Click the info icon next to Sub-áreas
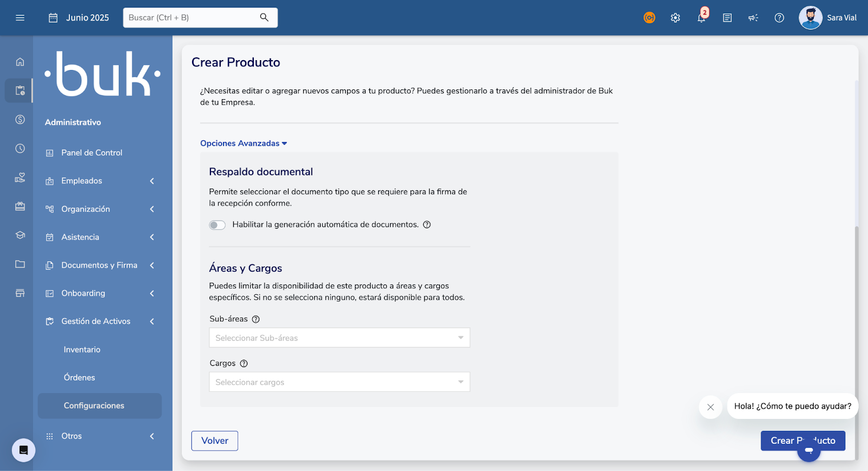 (x=256, y=319)
